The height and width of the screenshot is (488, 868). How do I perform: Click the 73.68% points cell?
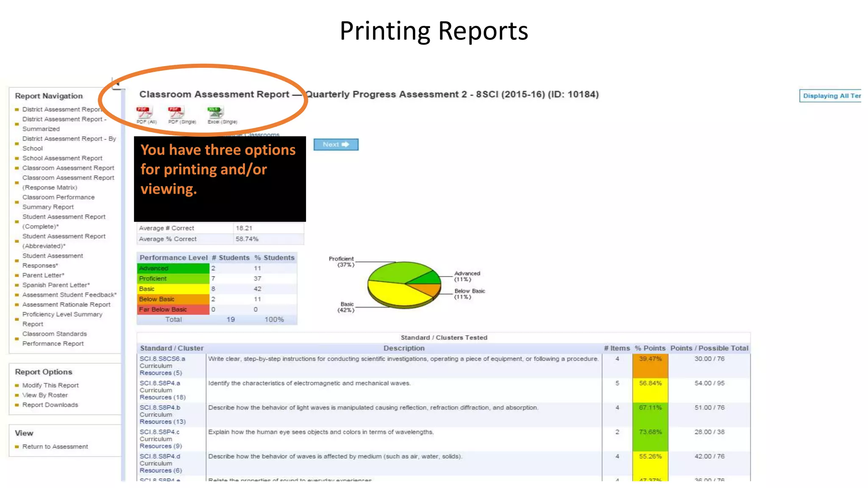tap(650, 439)
